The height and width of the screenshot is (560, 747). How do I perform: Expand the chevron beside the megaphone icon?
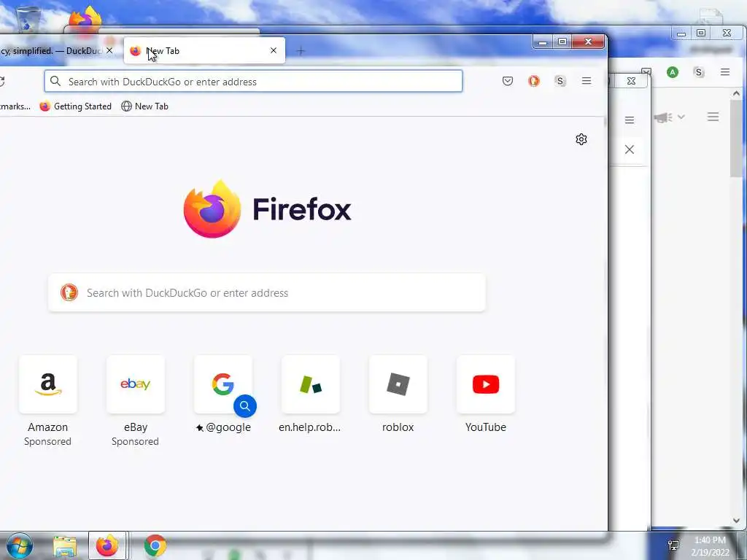pyautogui.click(x=681, y=117)
